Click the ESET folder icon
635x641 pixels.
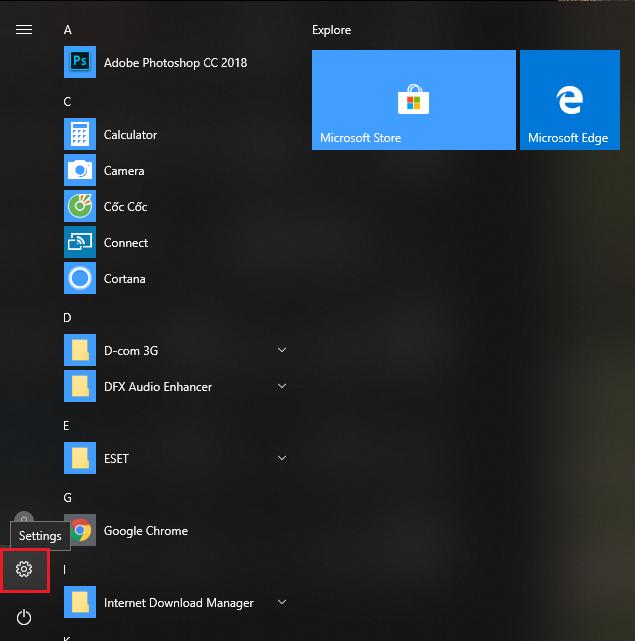80,458
